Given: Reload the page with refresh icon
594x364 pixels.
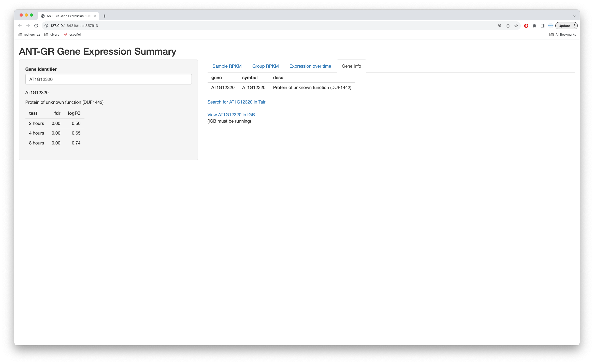Looking at the screenshot, I should (36, 26).
